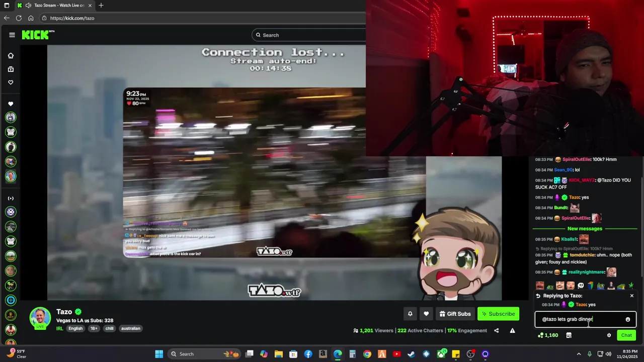Open the Browse icon in sidebar
Viewport: 644px width, 362px height.
tap(11, 69)
